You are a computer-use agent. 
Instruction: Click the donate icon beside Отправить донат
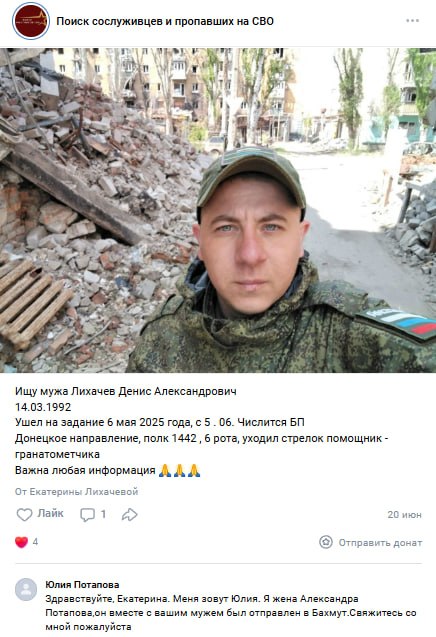click(x=326, y=542)
